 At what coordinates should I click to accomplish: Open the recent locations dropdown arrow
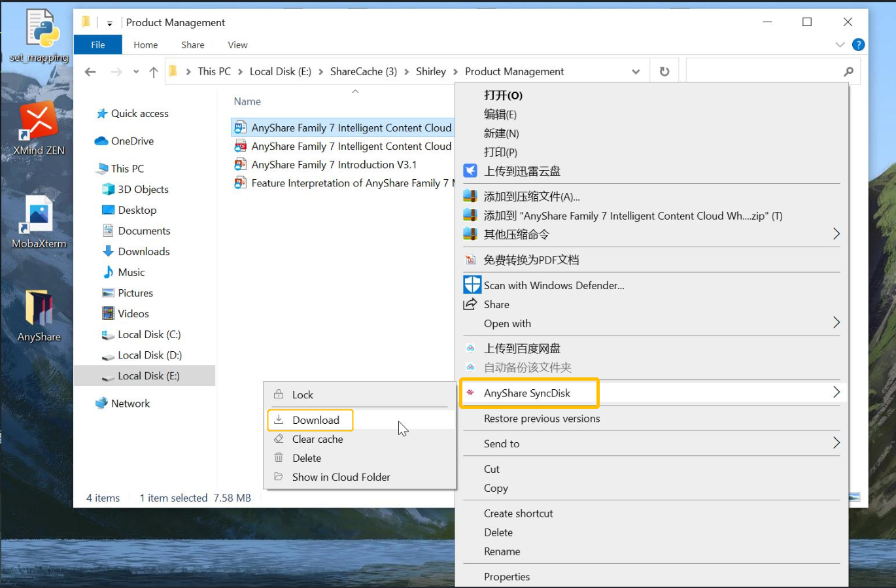tap(136, 72)
